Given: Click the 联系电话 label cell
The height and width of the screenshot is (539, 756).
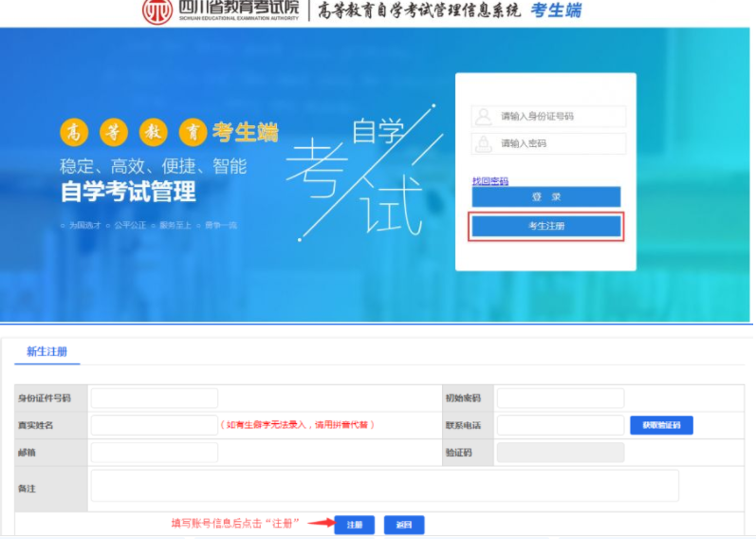Looking at the screenshot, I should tap(468, 425).
